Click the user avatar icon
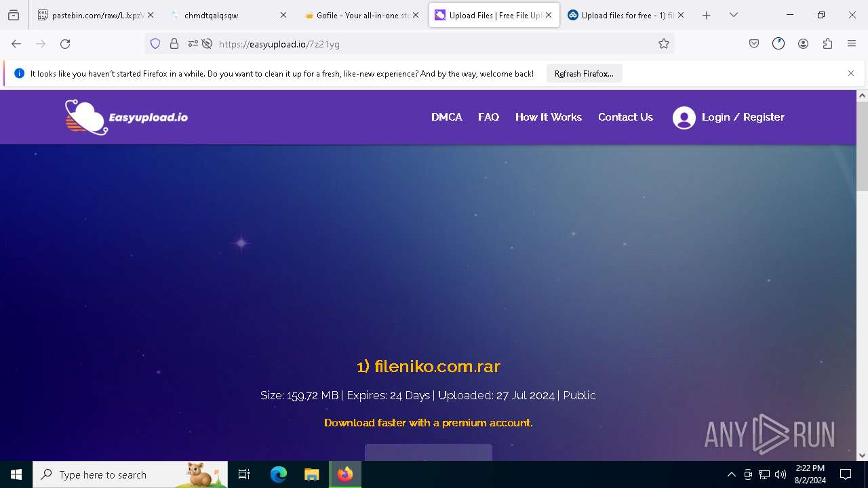The width and height of the screenshot is (868, 488). pyautogui.click(x=684, y=118)
